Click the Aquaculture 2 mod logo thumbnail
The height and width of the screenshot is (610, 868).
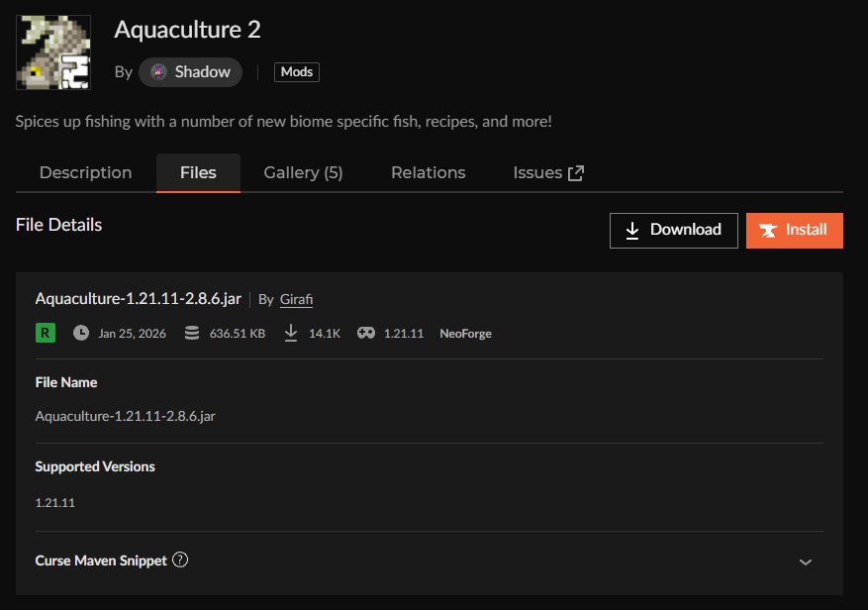53,52
